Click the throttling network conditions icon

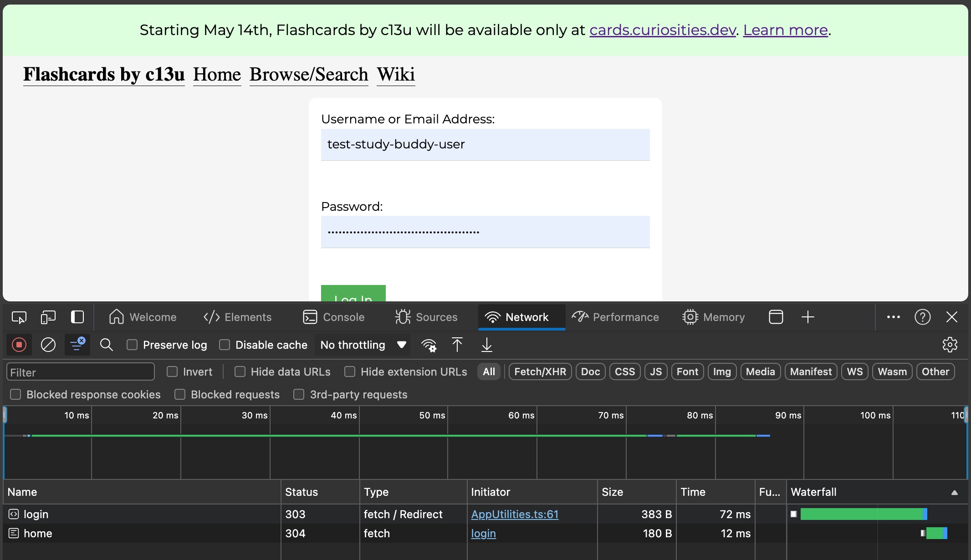pyautogui.click(x=429, y=345)
